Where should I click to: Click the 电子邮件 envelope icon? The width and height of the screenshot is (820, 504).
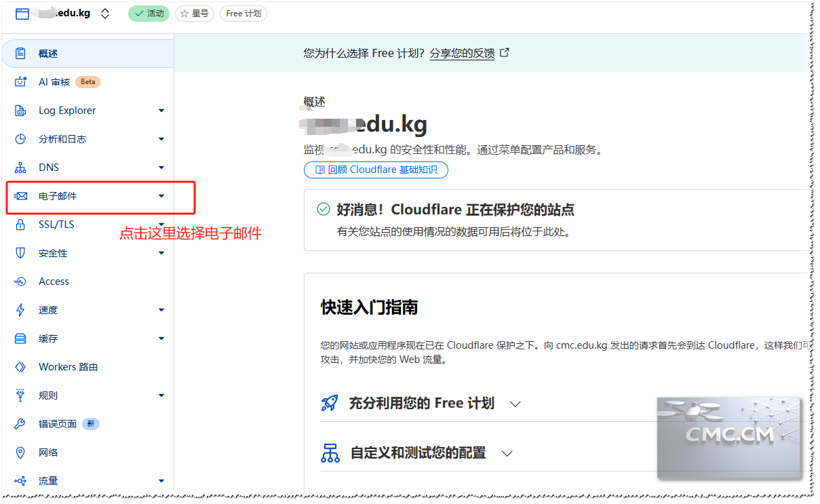20,196
